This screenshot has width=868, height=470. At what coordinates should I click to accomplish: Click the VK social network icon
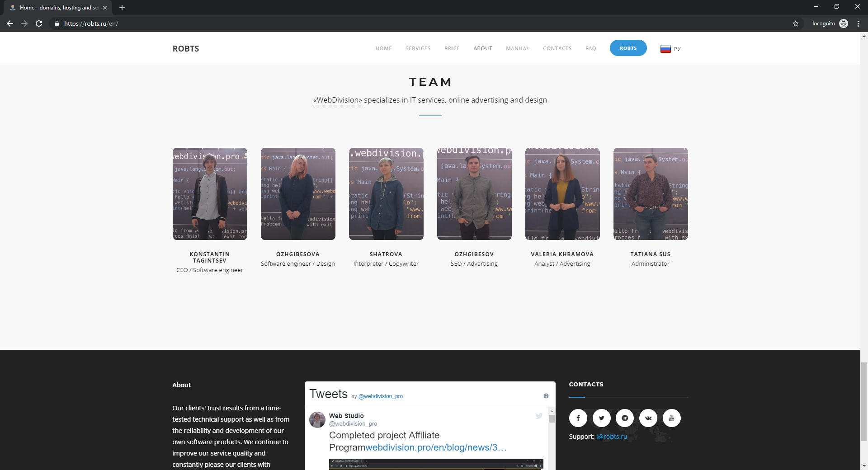[x=648, y=418]
